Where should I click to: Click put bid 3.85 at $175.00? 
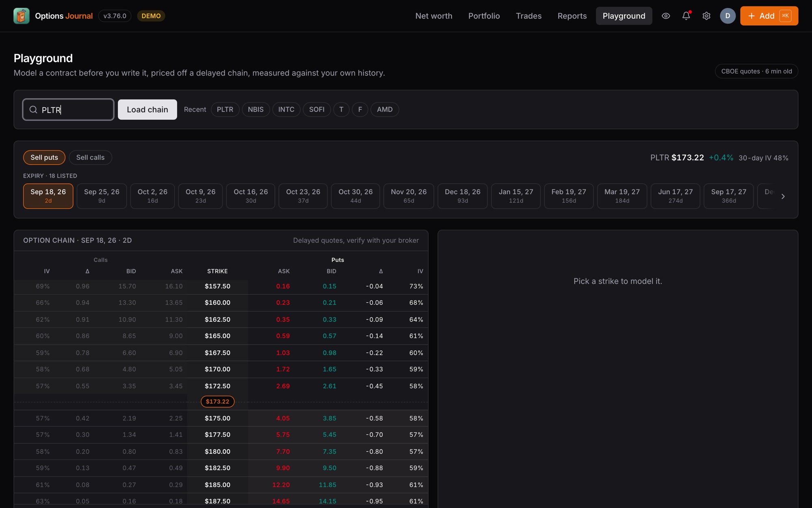click(330, 418)
